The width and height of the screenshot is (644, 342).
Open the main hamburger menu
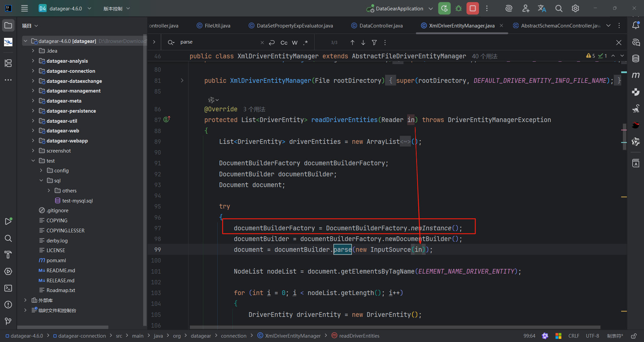click(24, 8)
